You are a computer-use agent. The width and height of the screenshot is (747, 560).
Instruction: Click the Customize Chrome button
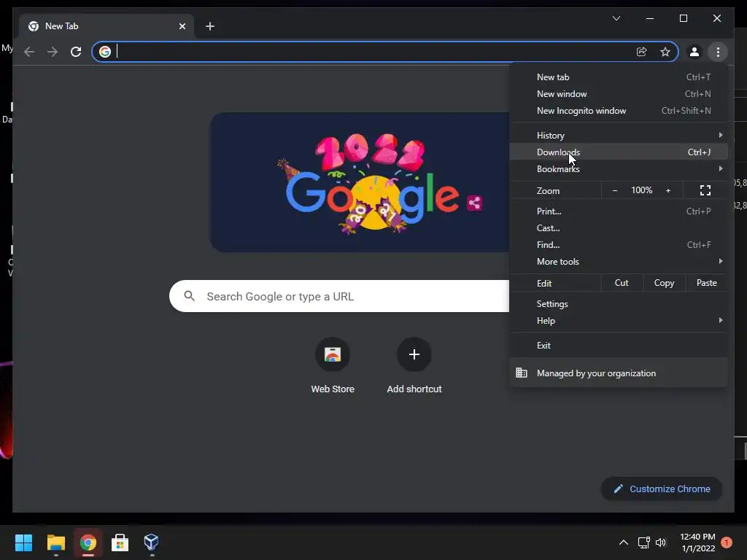[x=661, y=489]
